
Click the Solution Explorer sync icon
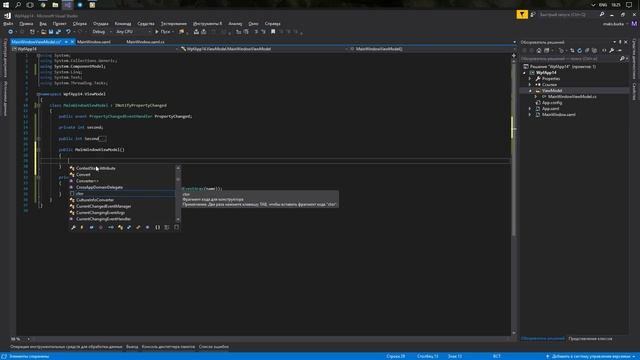pyautogui.click(x=572, y=51)
